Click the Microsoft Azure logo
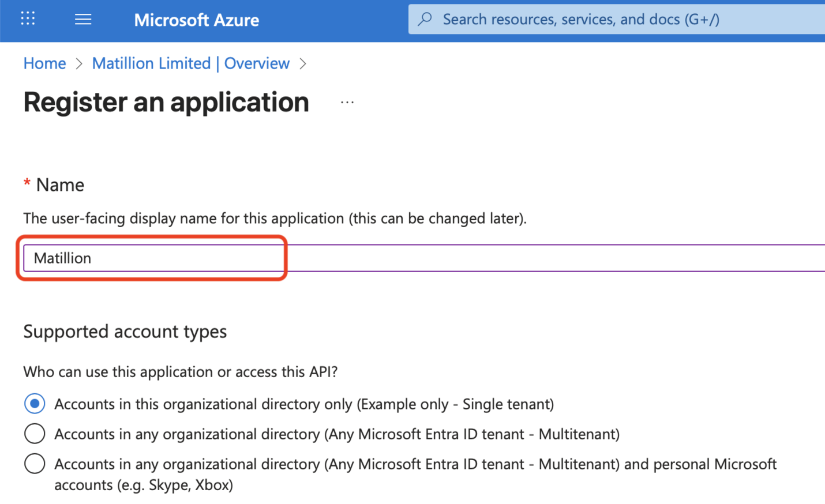Viewport: 825px width, 504px height. tap(196, 20)
